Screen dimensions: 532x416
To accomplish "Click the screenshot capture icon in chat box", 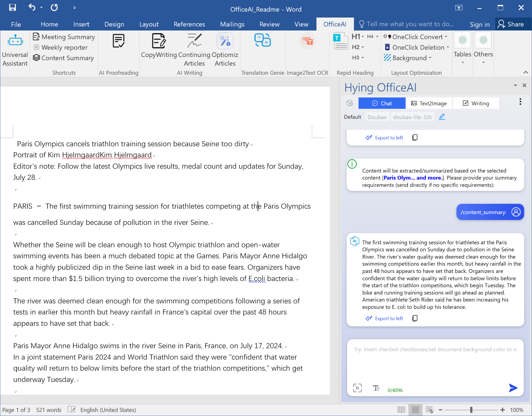I will 357,388.
